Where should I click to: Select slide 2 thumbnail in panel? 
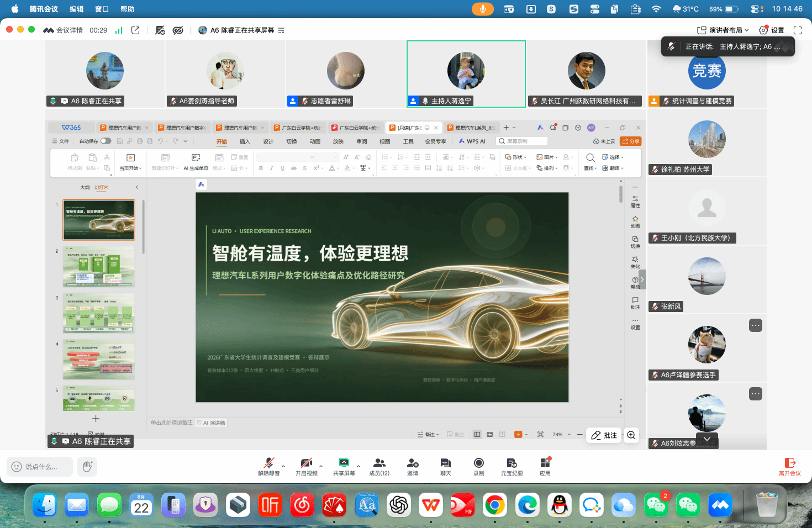pos(99,267)
